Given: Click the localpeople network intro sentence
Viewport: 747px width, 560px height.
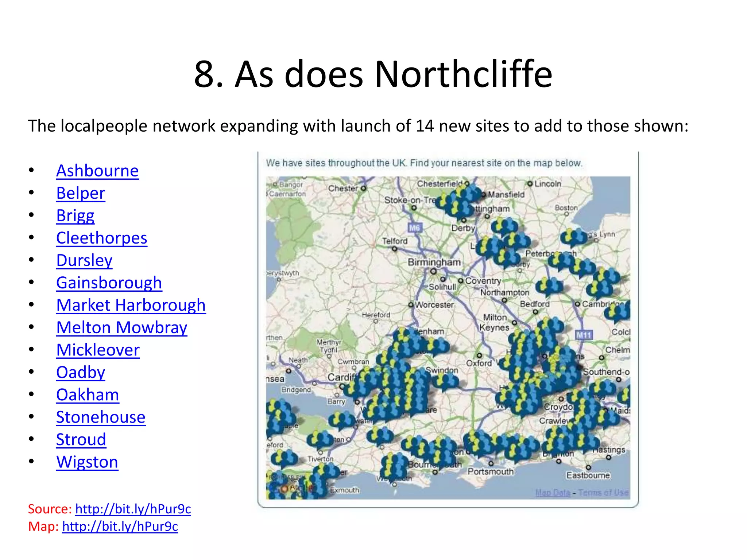Looking at the screenshot, I should 358,126.
